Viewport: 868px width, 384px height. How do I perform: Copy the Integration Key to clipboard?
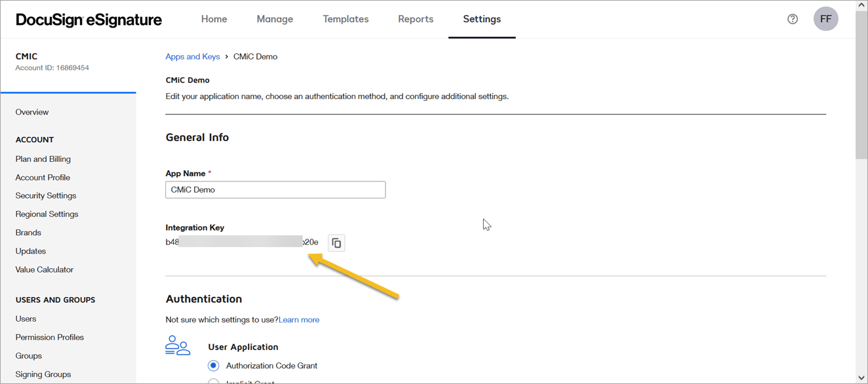click(x=336, y=243)
